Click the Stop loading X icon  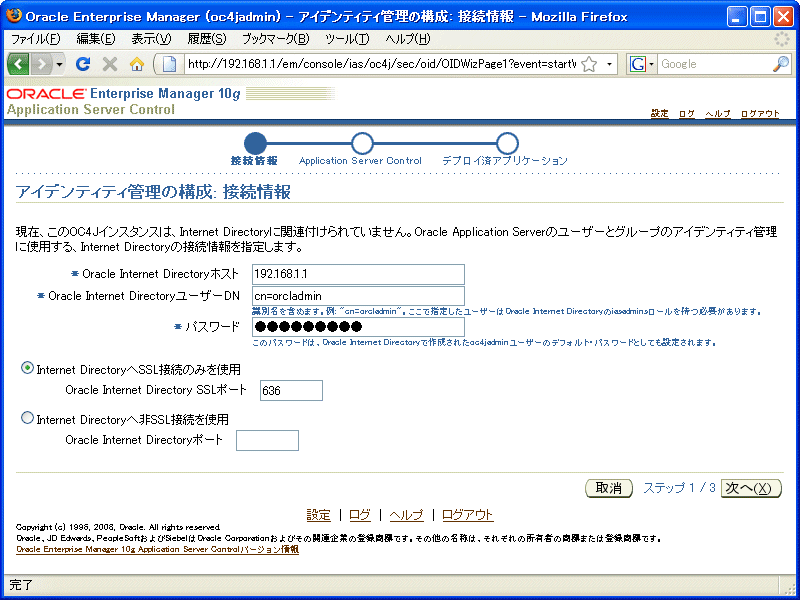point(110,64)
